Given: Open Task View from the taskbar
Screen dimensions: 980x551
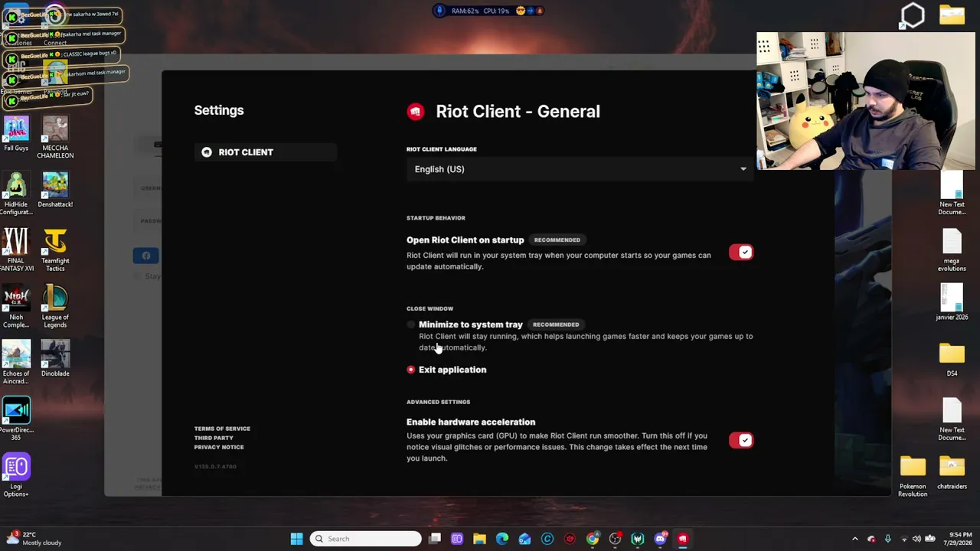Looking at the screenshot, I should click(435, 539).
